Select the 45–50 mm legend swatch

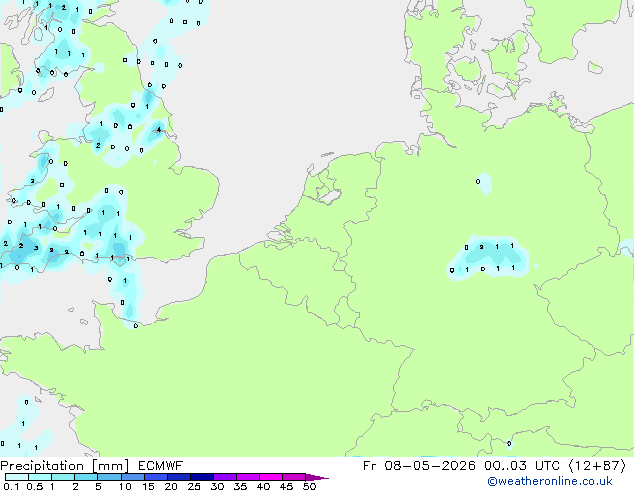coord(294,477)
